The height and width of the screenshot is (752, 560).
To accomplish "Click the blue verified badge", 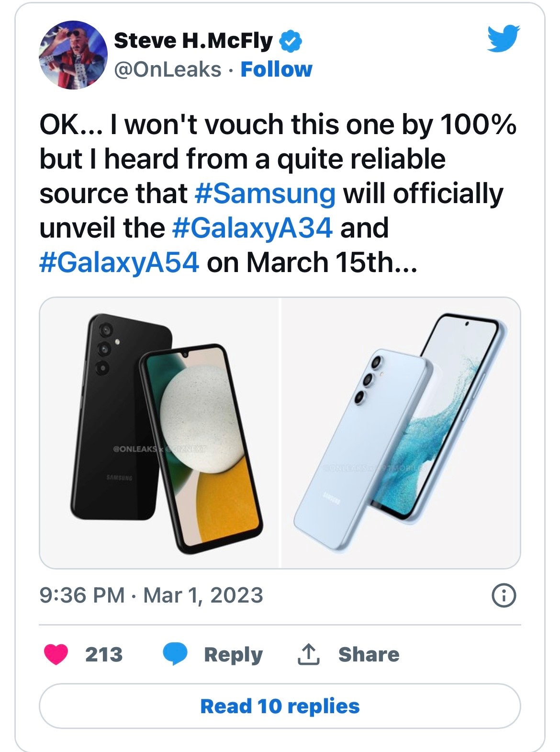I will [291, 42].
